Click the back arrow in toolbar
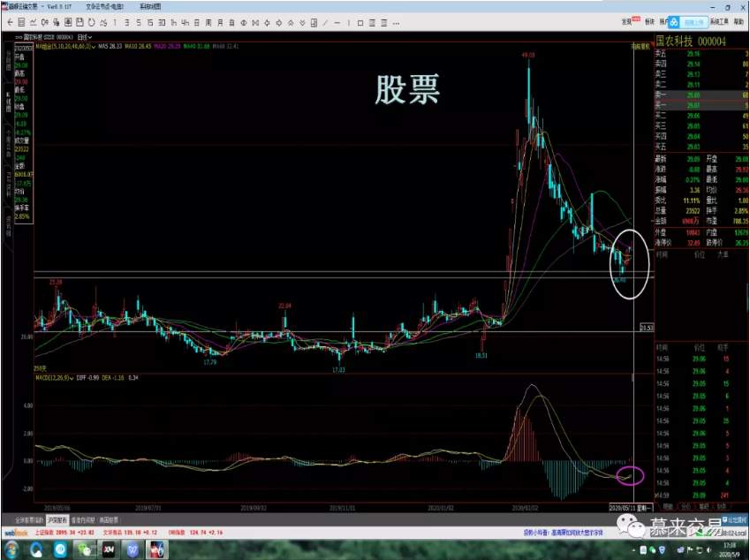 click(x=10, y=22)
